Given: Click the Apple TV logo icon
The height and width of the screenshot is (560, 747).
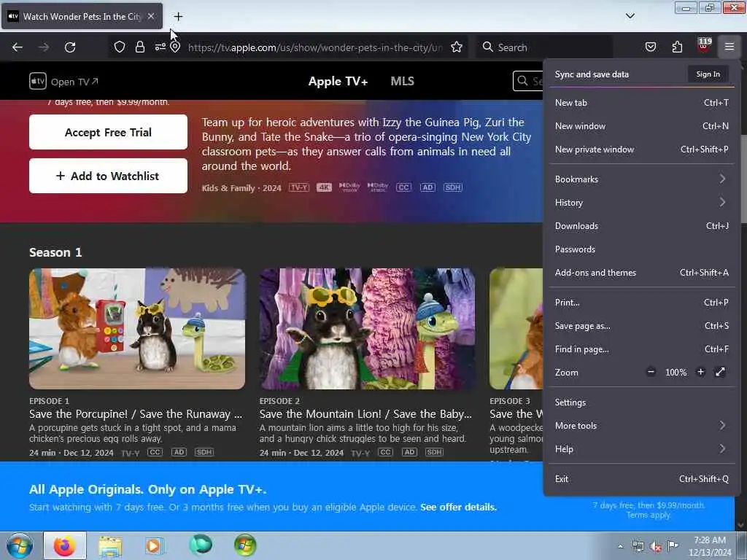Looking at the screenshot, I should point(38,82).
